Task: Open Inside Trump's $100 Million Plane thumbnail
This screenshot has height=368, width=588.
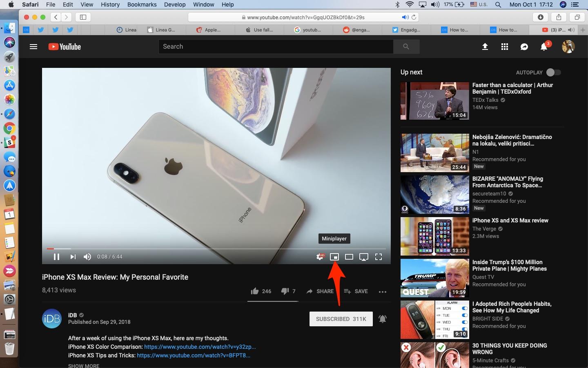Action: point(435,278)
